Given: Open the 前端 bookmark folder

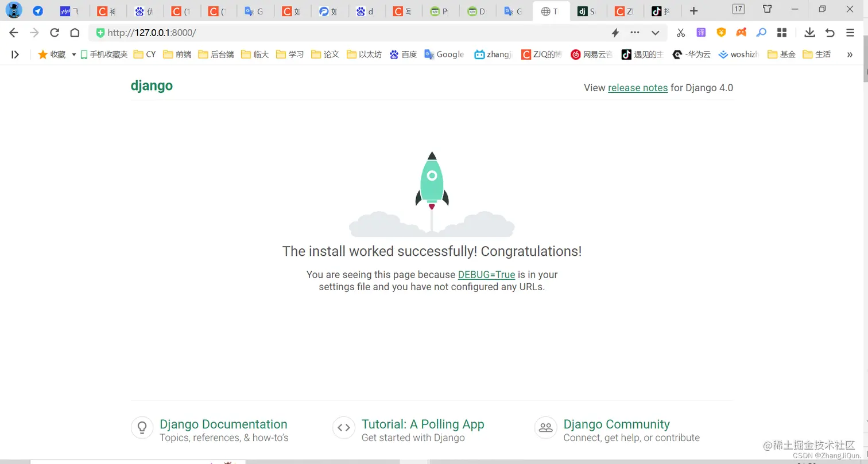Looking at the screenshot, I should pos(177,54).
